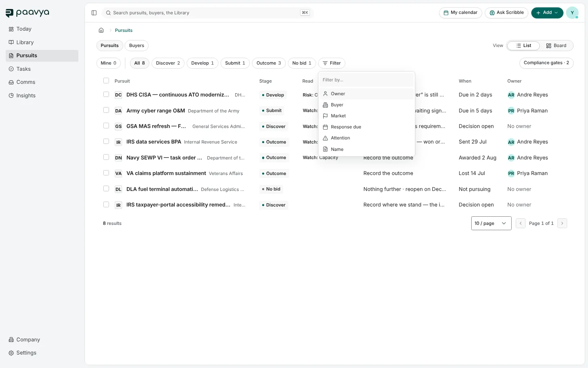Click the paavya logo
Image resolution: width=588 pixels, height=368 pixels.
pyautogui.click(x=27, y=13)
